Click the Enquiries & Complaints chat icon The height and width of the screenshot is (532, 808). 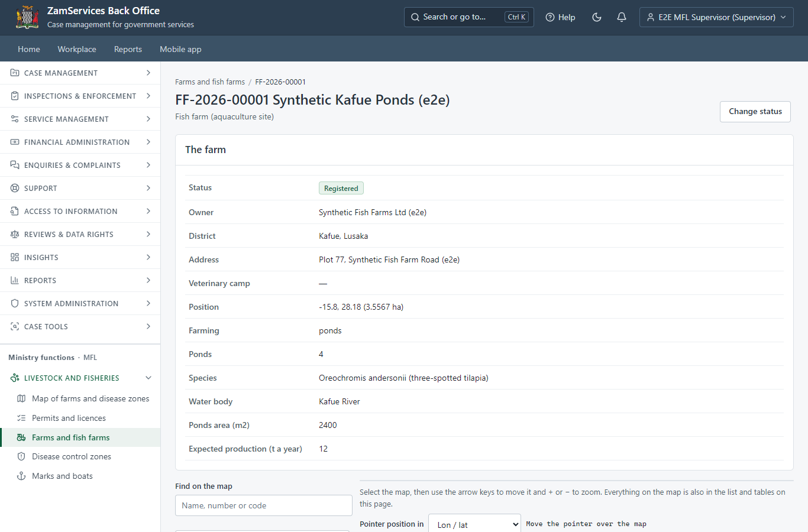click(15, 165)
